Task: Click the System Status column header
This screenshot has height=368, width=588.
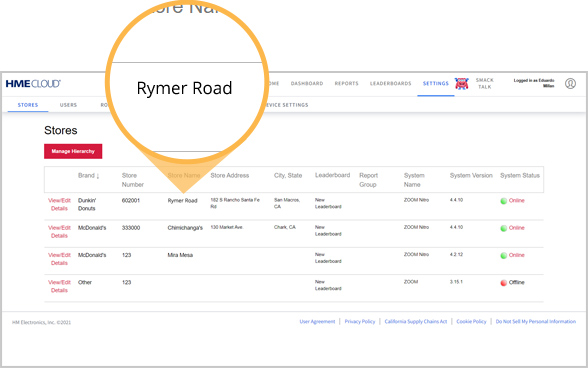Action: [x=520, y=176]
